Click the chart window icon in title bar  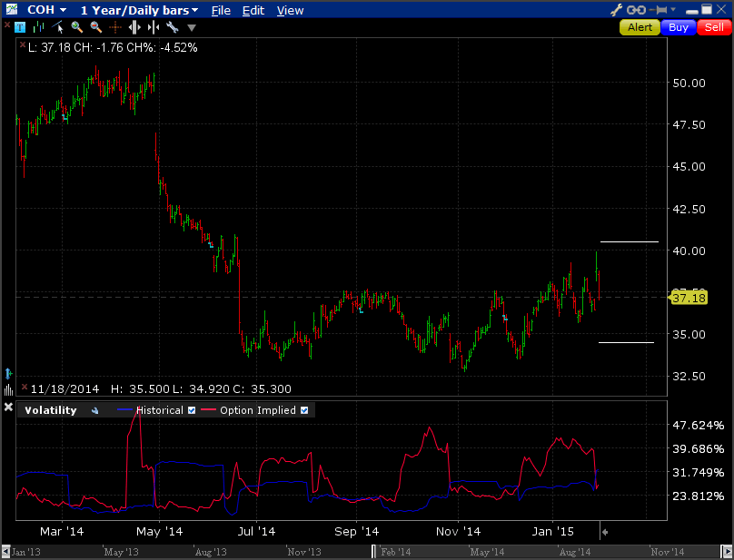pos(12,9)
